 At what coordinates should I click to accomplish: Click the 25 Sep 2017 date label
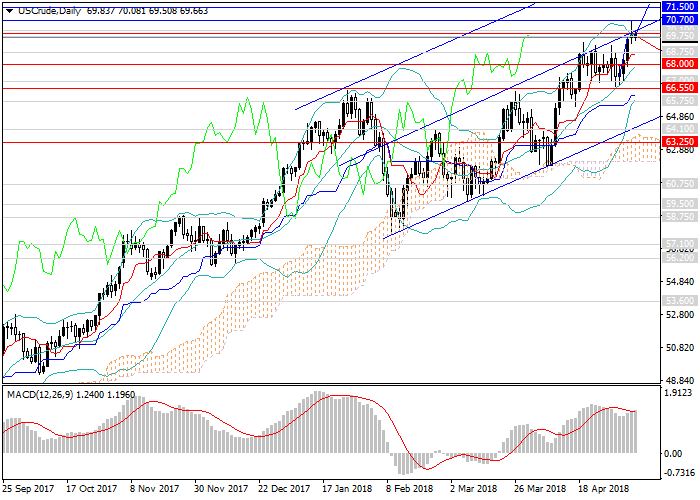[x=28, y=489]
